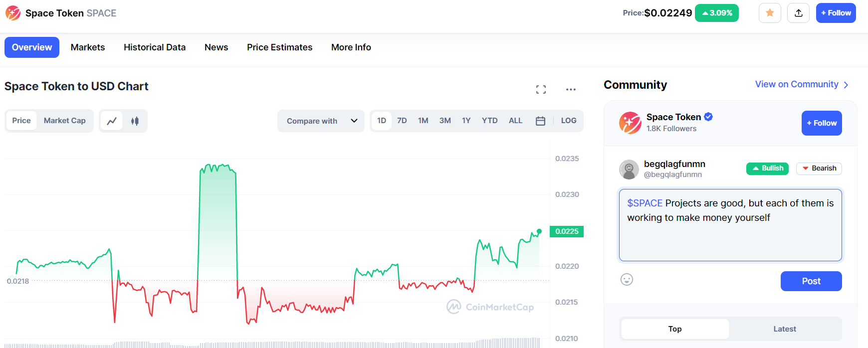Image resolution: width=868 pixels, height=348 pixels.
Task: Toggle chart to Market Cap view
Action: (x=65, y=121)
